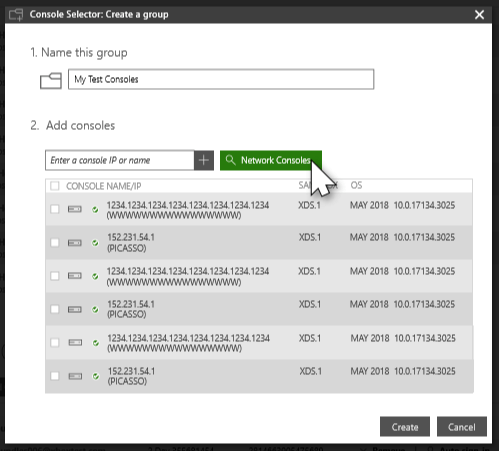Check the box for the second PICASSO row

click(54, 309)
